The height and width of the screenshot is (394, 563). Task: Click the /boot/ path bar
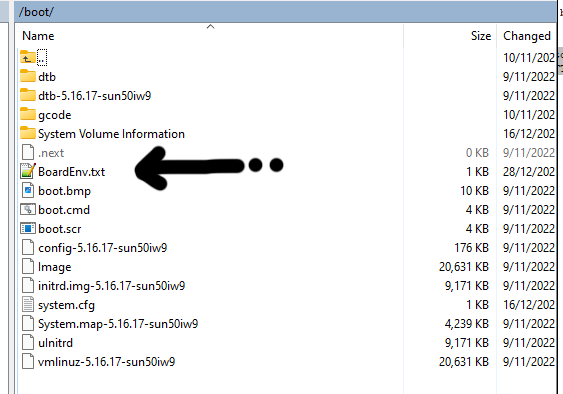[x=285, y=12]
